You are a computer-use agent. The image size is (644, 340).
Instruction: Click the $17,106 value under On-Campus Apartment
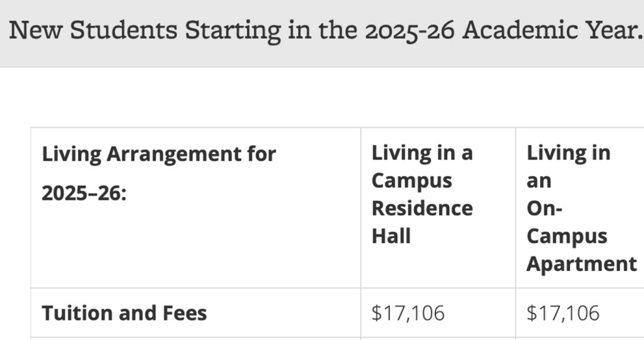pyautogui.click(x=563, y=313)
